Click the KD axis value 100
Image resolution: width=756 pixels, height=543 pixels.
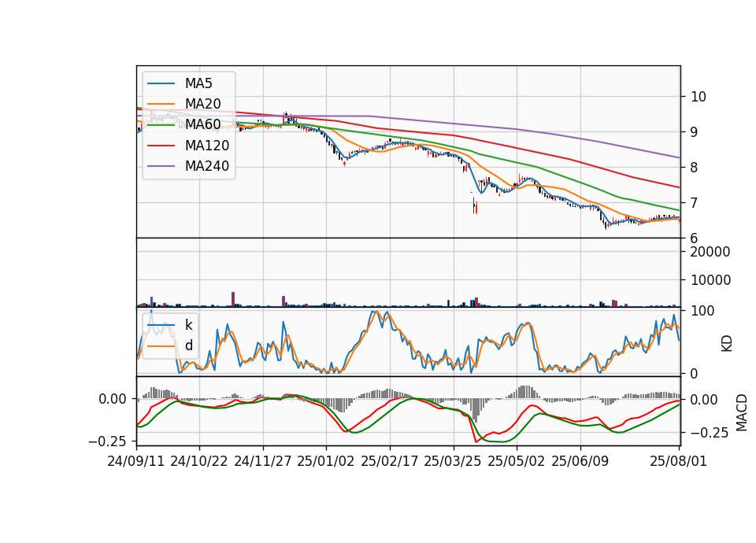pyautogui.click(x=702, y=311)
